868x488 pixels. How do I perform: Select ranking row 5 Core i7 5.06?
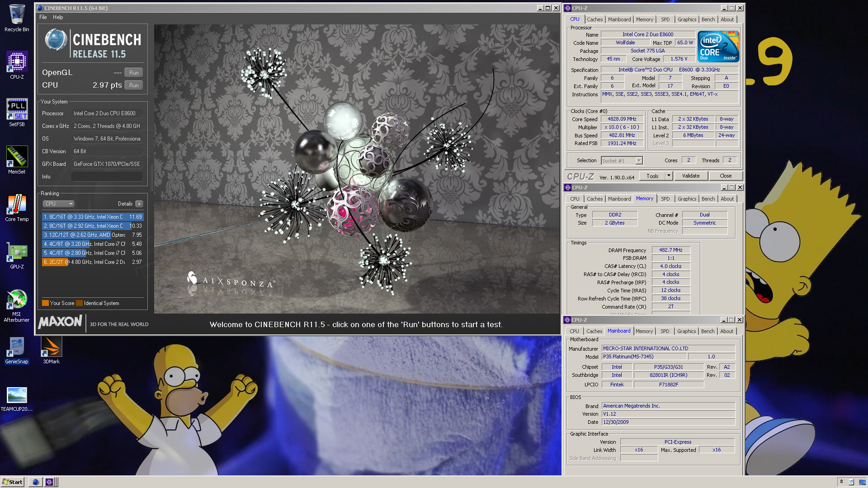click(x=93, y=253)
